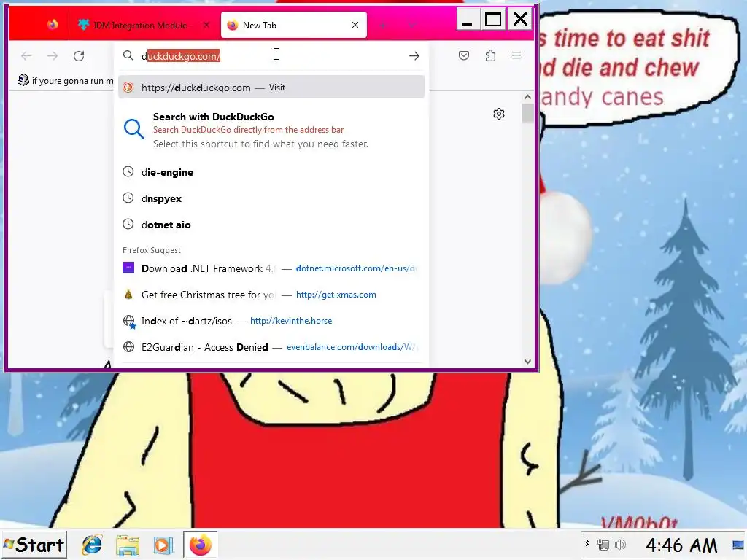Click the 4:46 AM clock
This screenshot has height=560, width=747.
point(681,545)
